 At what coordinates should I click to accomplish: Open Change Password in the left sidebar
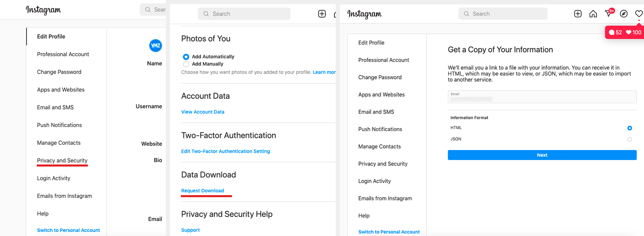(59, 72)
